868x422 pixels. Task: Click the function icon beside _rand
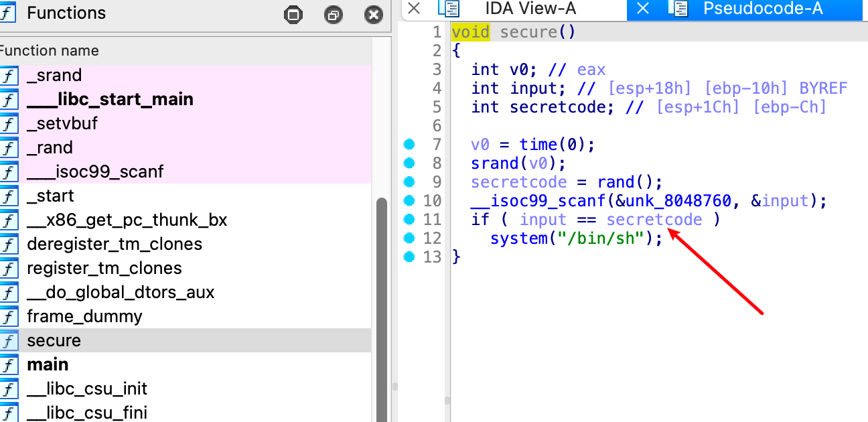click(x=9, y=148)
